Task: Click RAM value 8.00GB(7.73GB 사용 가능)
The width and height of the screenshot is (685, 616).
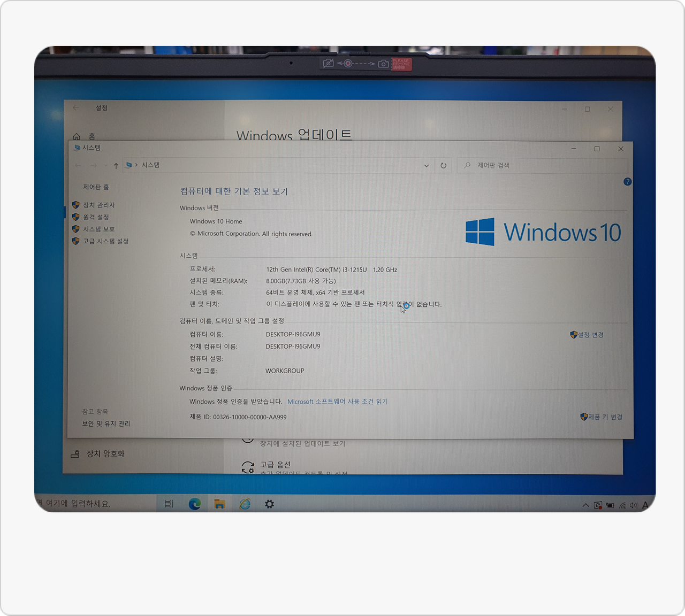Action: click(x=301, y=281)
